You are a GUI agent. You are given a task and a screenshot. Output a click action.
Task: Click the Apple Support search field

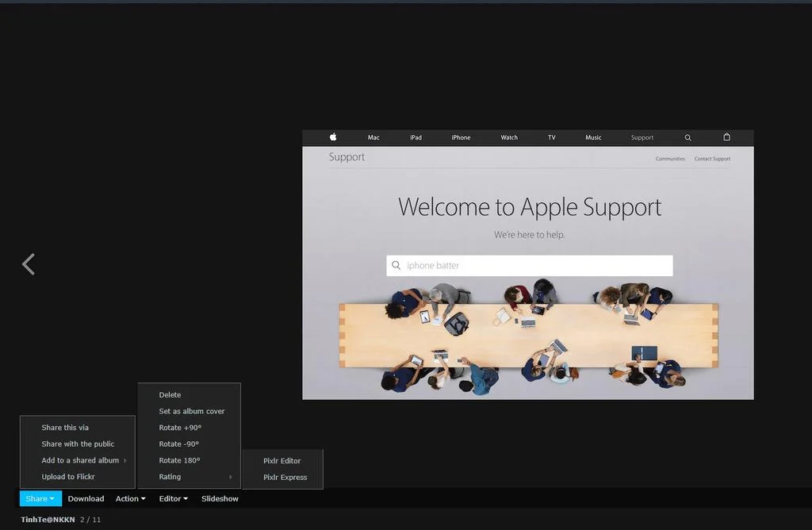[529, 265]
